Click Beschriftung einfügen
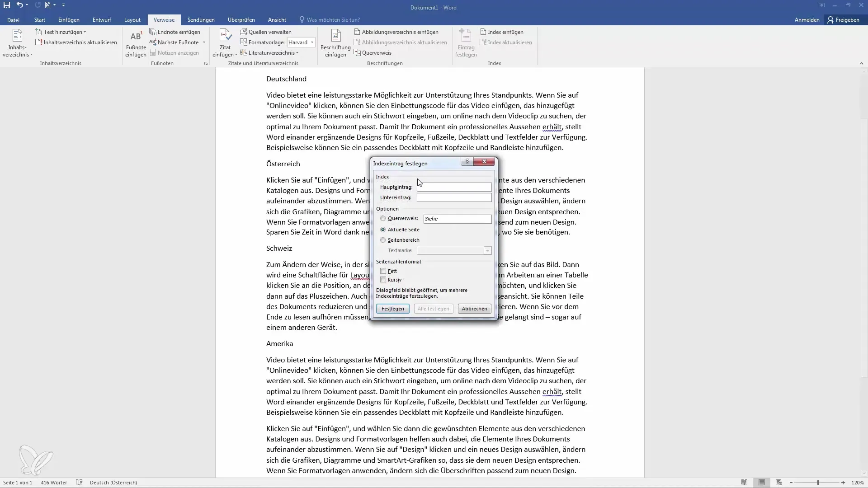868x488 pixels. 335,43
